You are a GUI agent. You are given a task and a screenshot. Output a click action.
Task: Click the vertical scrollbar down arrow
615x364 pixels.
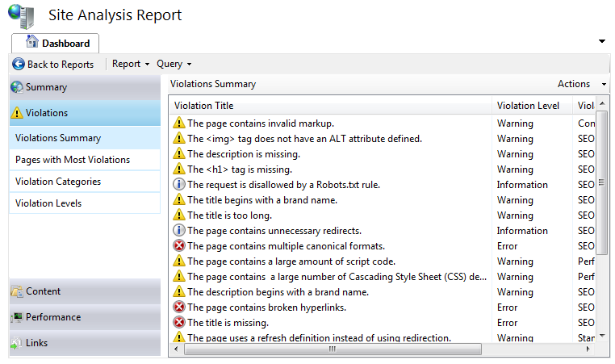point(602,336)
